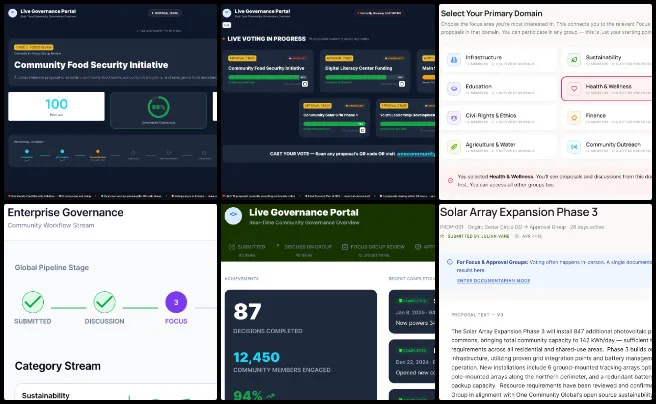Click the portal logo in the Live Voting panel
This screenshot has height=404, width=656.
tap(227, 13)
